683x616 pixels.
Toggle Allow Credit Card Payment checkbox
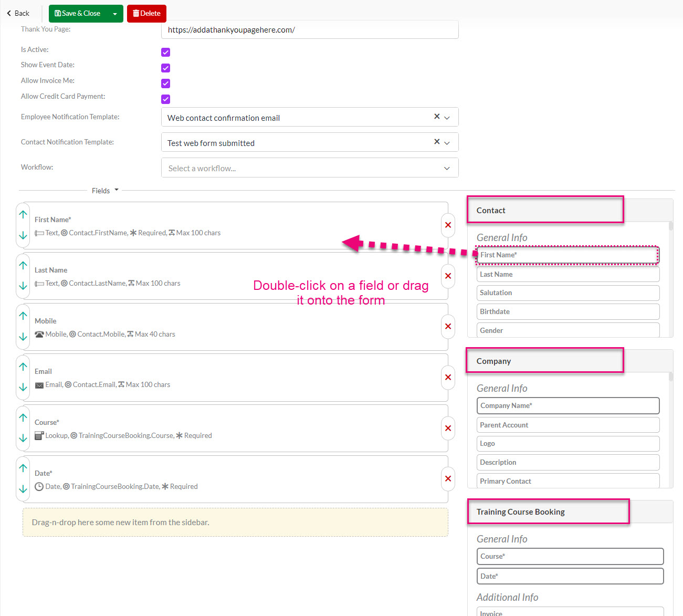click(166, 99)
